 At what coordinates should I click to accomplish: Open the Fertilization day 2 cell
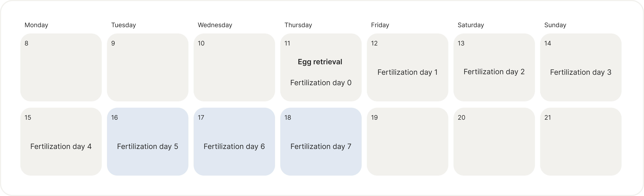(x=494, y=67)
